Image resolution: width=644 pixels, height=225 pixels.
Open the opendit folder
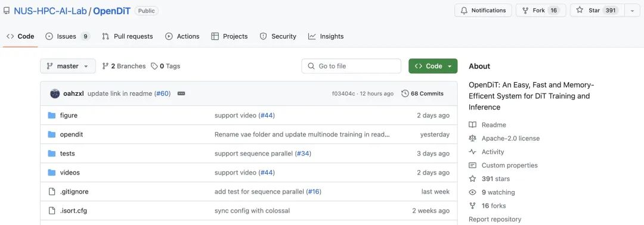point(72,135)
